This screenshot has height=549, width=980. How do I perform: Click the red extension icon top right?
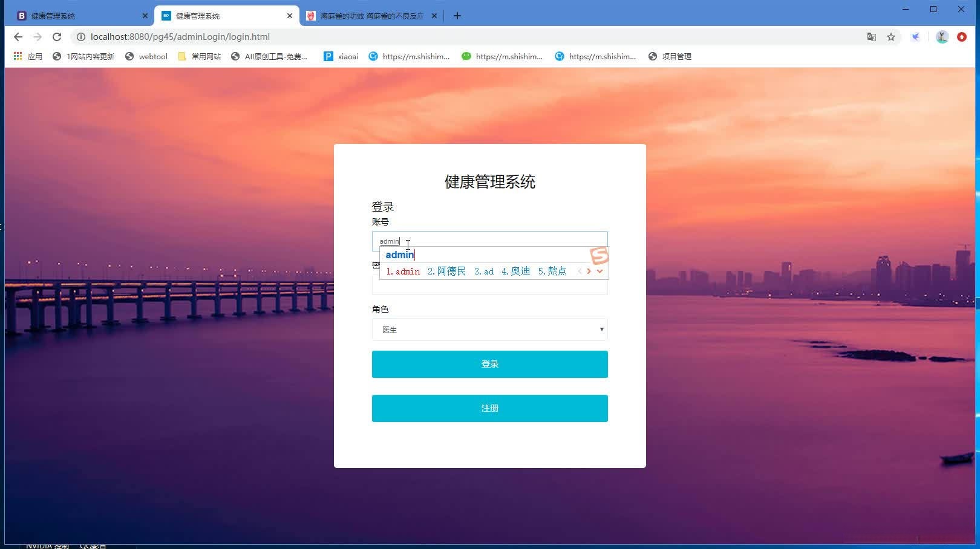[x=961, y=37]
